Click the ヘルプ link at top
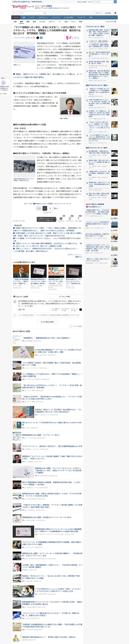129x644 pixels. click(90, 2)
